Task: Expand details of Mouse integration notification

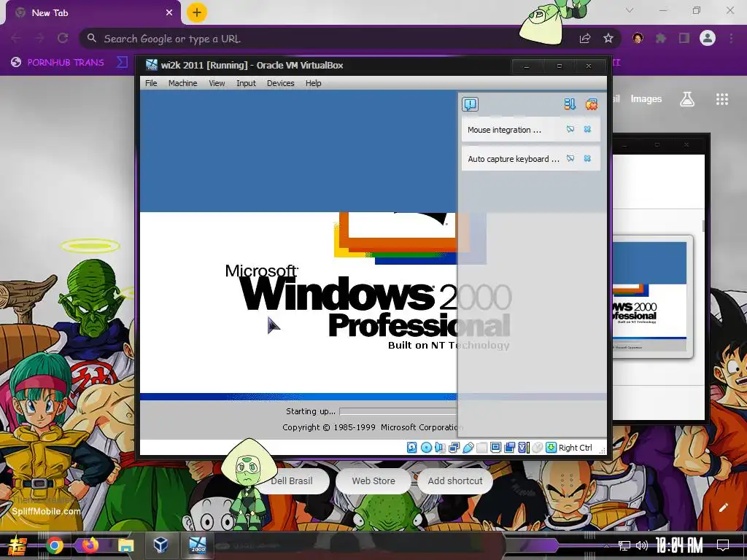Action: [570, 130]
